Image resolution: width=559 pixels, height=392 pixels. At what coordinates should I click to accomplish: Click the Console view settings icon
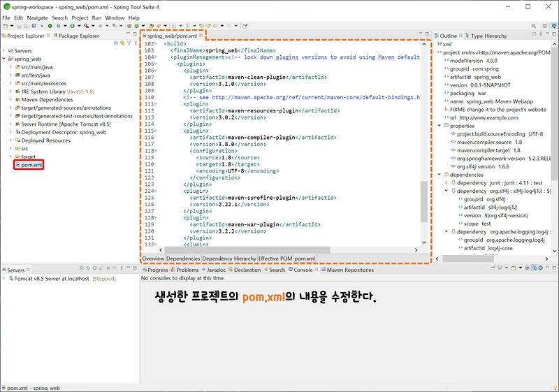pos(540,268)
